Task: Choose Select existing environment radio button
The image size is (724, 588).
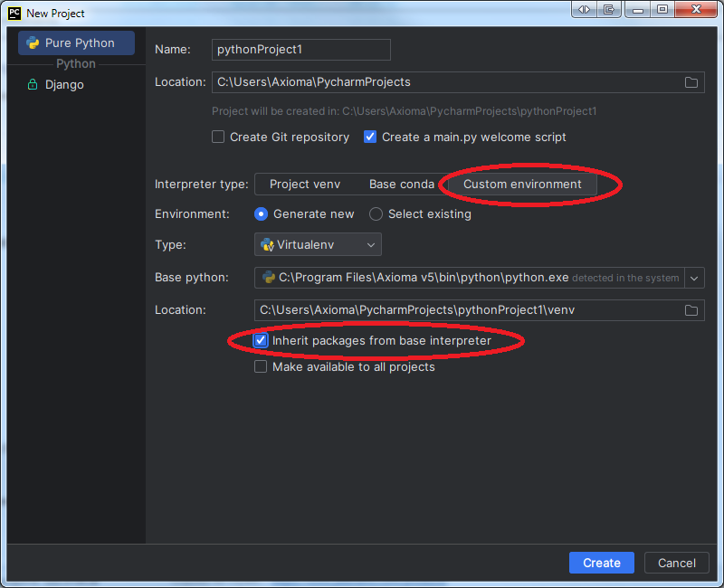Action: (376, 214)
